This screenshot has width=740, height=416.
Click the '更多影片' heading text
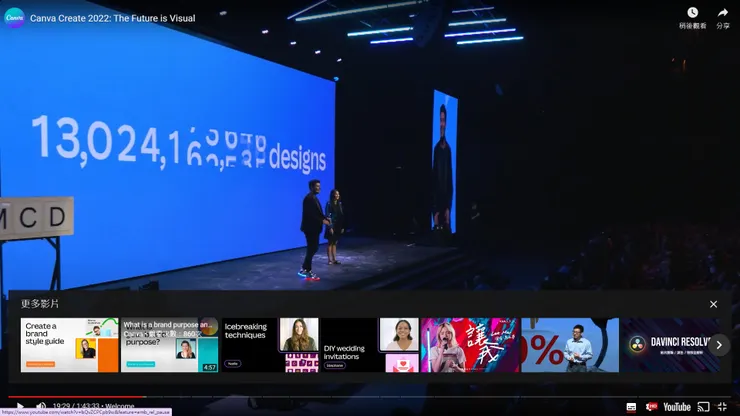[x=40, y=304]
